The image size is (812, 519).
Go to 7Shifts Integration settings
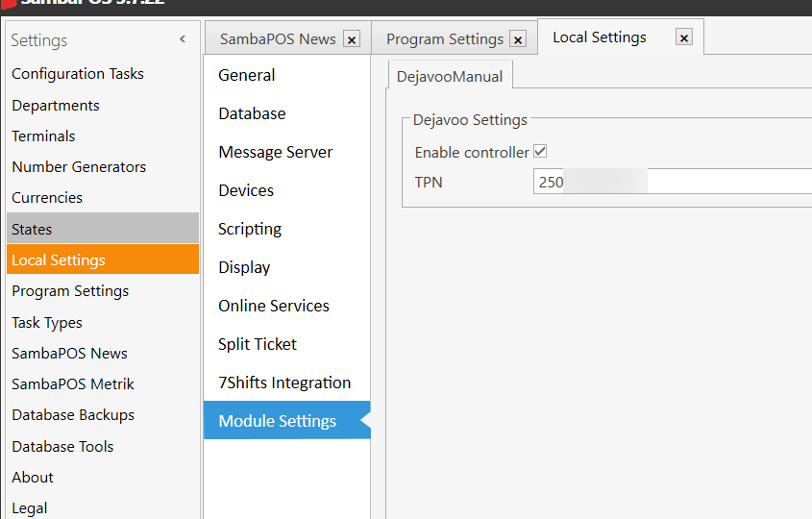point(284,383)
